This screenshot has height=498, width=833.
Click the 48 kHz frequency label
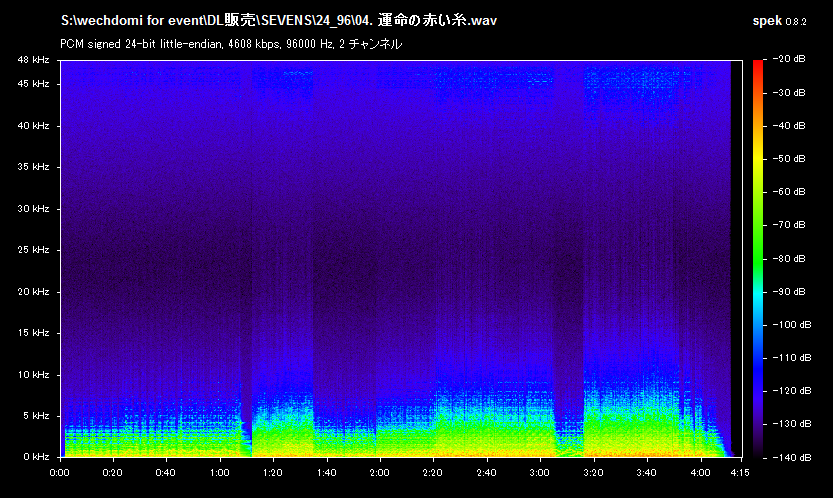[33, 60]
